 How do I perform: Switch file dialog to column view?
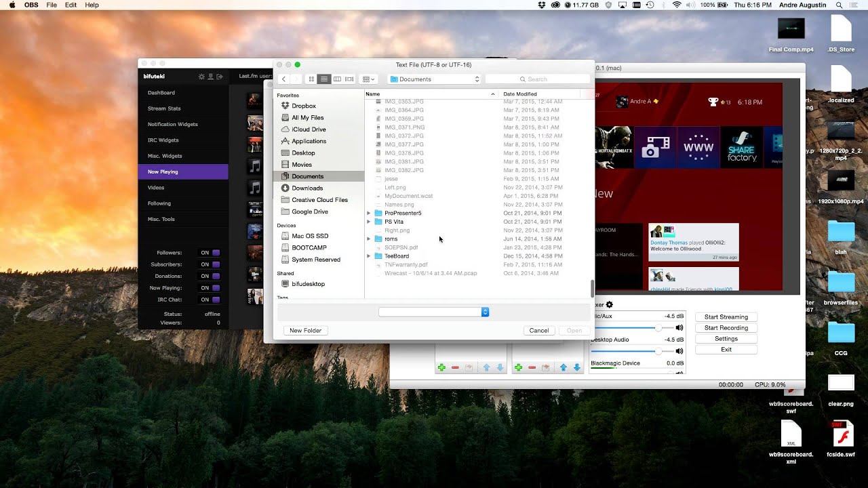point(337,79)
